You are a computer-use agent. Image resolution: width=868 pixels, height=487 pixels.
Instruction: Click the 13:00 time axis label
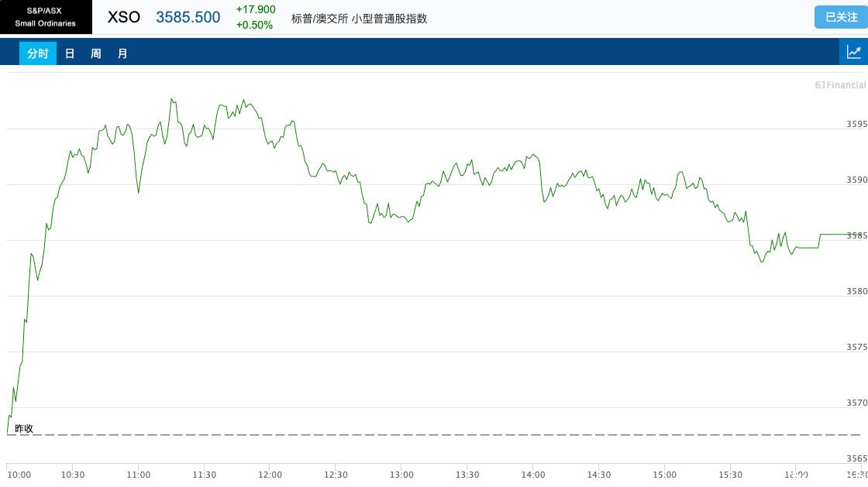pos(401,475)
